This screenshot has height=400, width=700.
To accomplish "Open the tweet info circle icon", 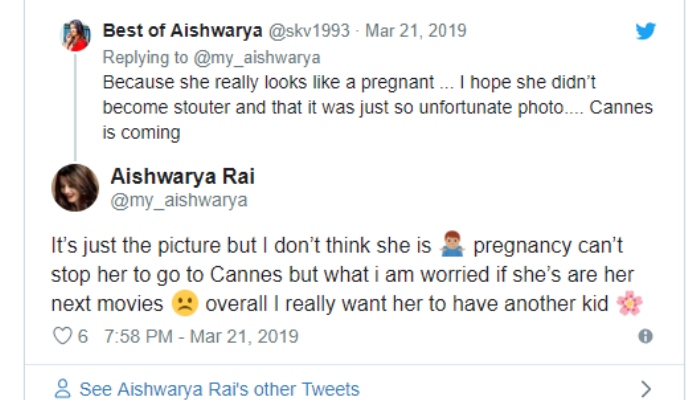I will tap(646, 336).
